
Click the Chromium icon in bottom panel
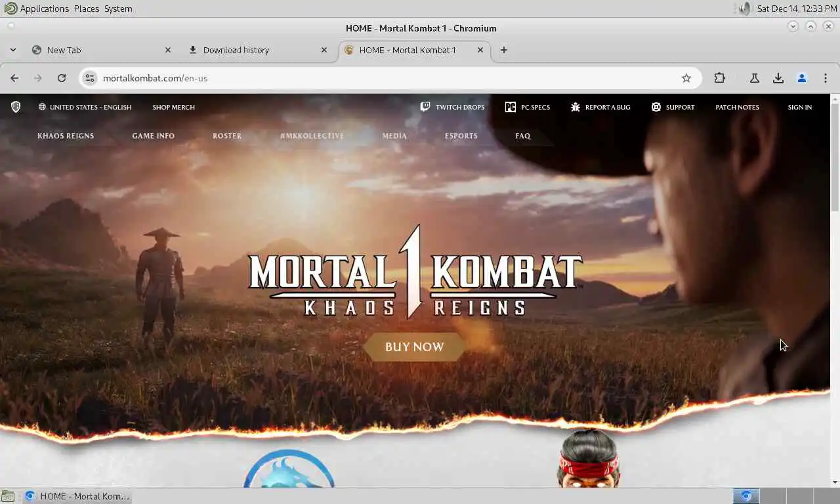click(x=745, y=496)
